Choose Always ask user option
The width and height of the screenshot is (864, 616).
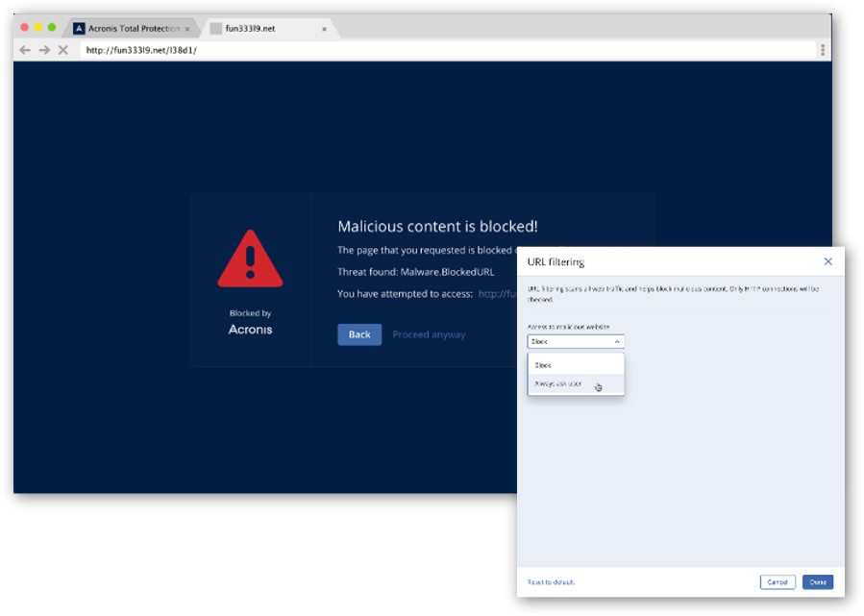click(x=576, y=383)
